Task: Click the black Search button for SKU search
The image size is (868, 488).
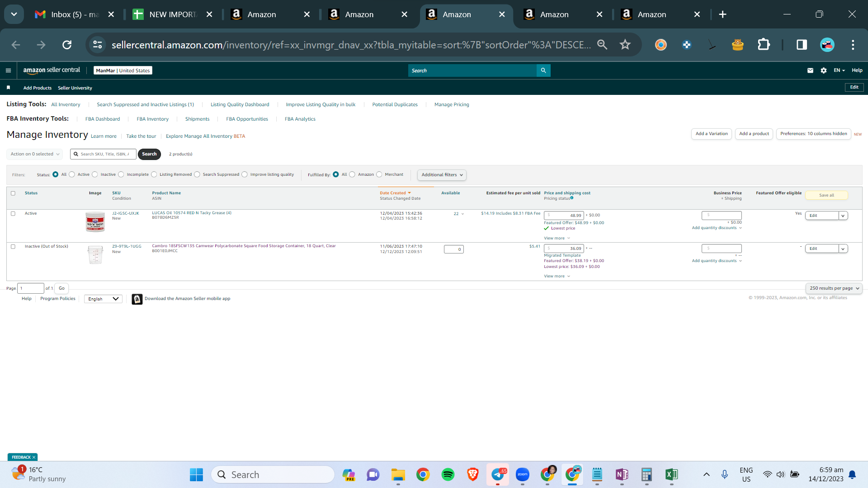Action: pyautogui.click(x=149, y=154)
